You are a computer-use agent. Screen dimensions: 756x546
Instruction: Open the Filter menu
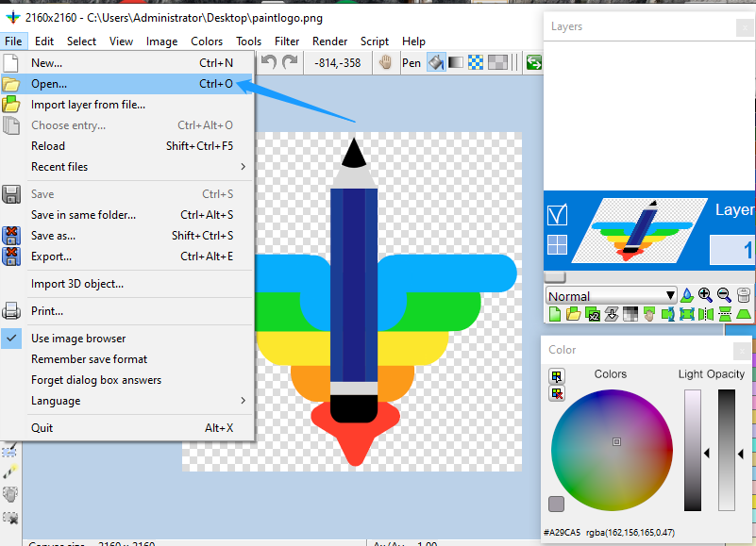tap(287, 41)
